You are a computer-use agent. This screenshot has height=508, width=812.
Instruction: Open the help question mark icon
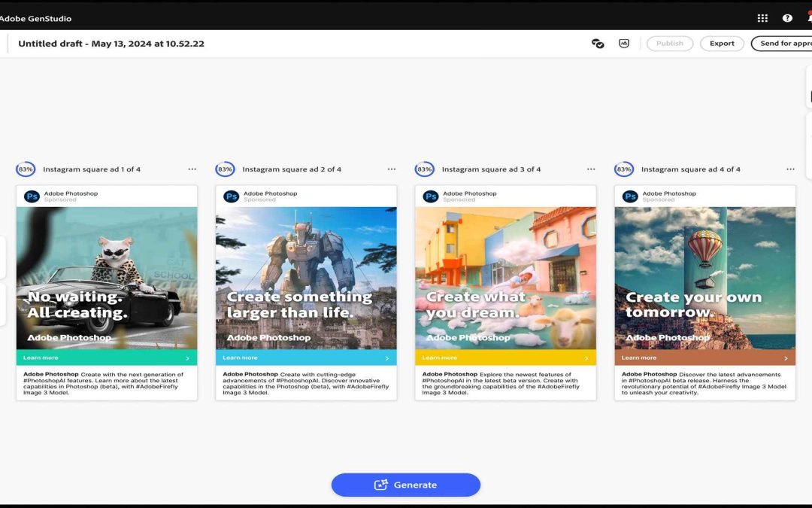(x=787, y=18)
